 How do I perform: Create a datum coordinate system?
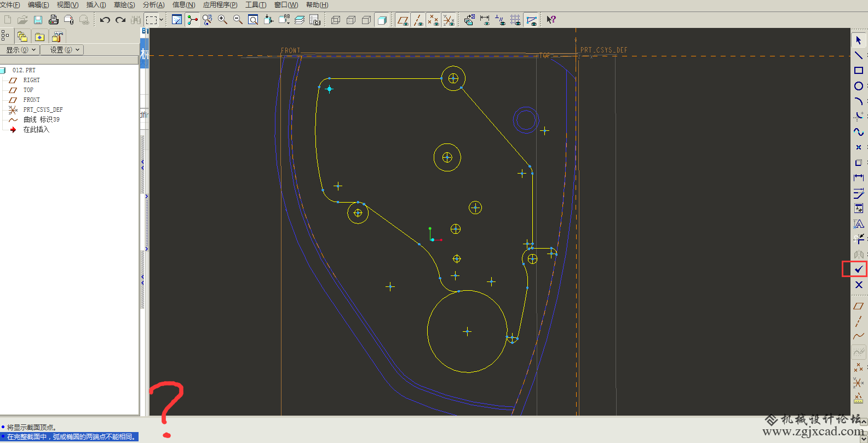click(858, 383)
